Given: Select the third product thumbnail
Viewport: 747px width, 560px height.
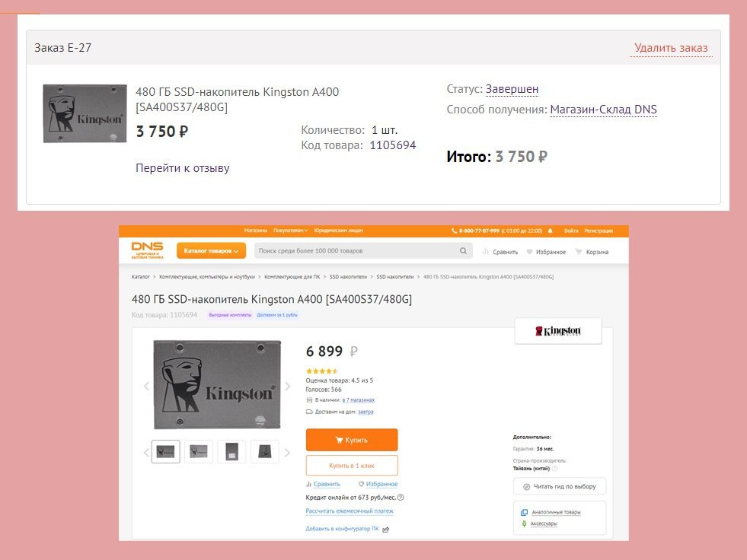Looking at the screenshot, I should (231, 451).
